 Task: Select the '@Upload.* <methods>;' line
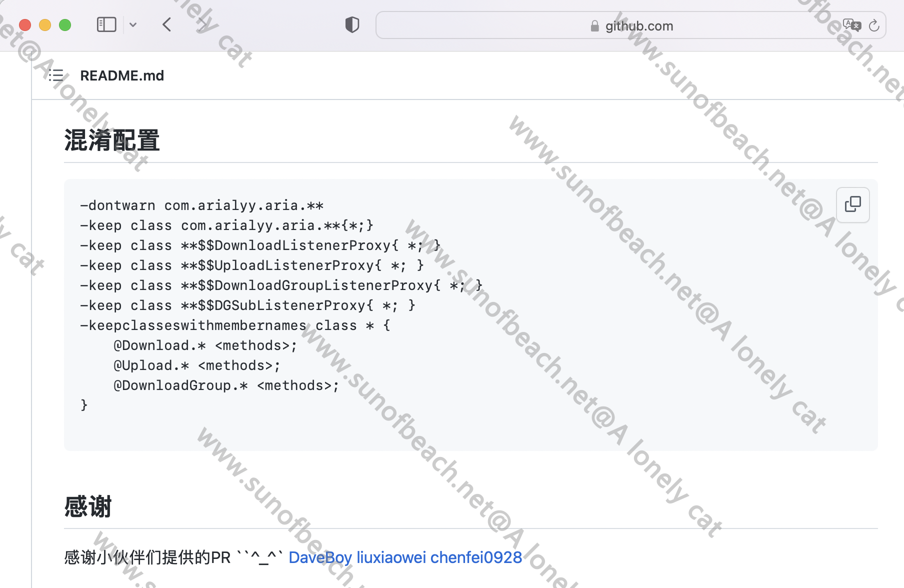(x=197, y=365)
